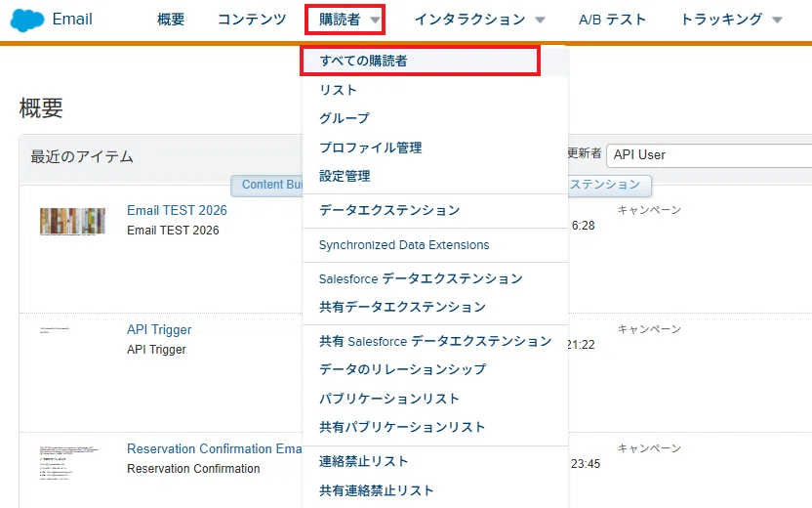Open the API Trigger link
812x508 pixels.
[159, 329]
